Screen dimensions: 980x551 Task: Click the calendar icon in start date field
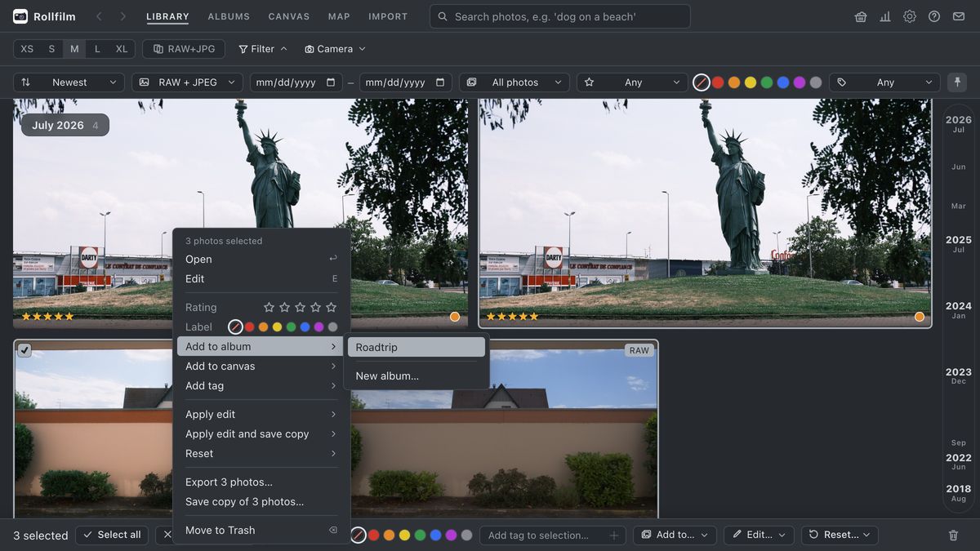pyautogui.click(x=331, y=82)
